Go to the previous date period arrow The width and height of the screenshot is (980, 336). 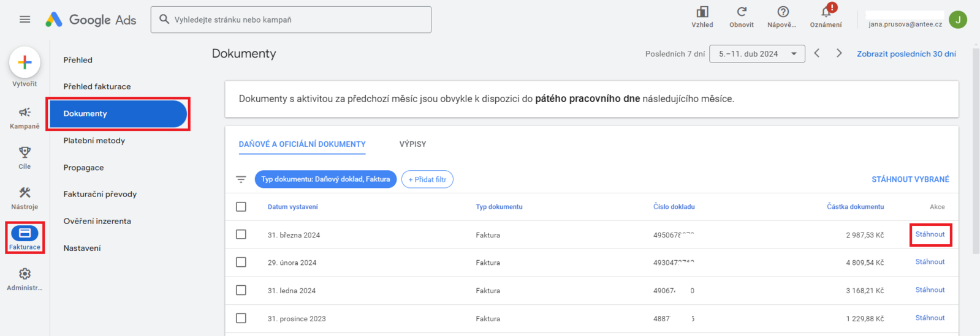817,54
